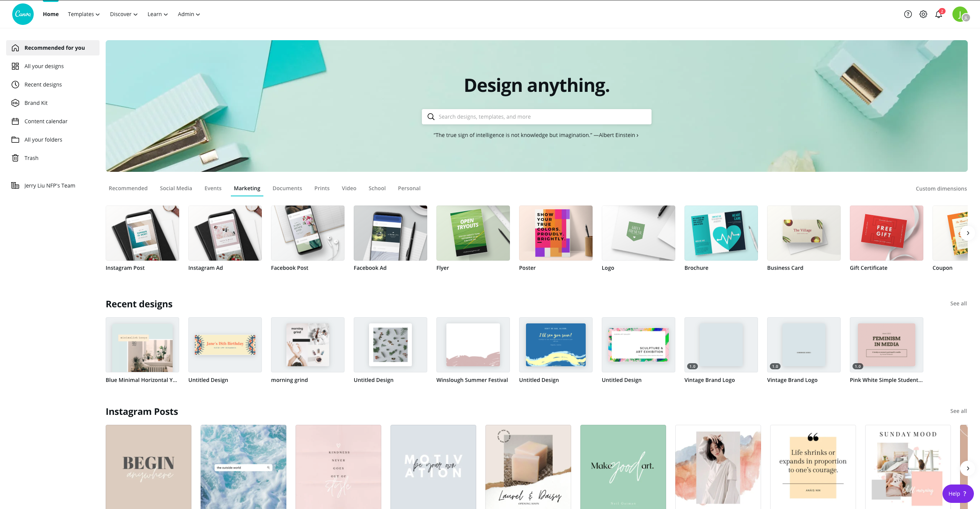The width and height of the screenshot is (980, 509).
Task: Select the Marketing tab
Action: point(247,188)
